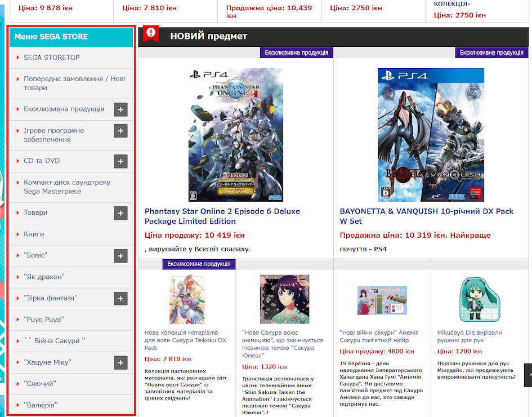Click Ексклюзивна продукція badge above Bayonetta
The image size is (532, 417).
[491, 52]
